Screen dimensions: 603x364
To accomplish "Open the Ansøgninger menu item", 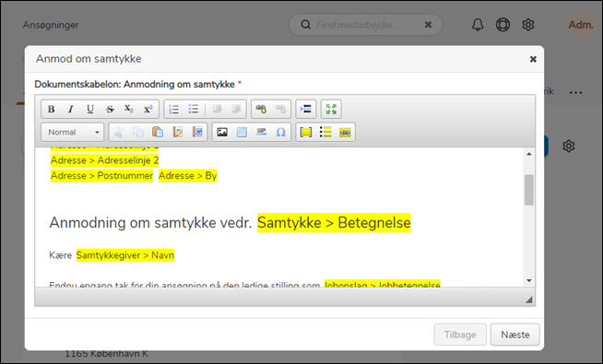I will [51, 25].
